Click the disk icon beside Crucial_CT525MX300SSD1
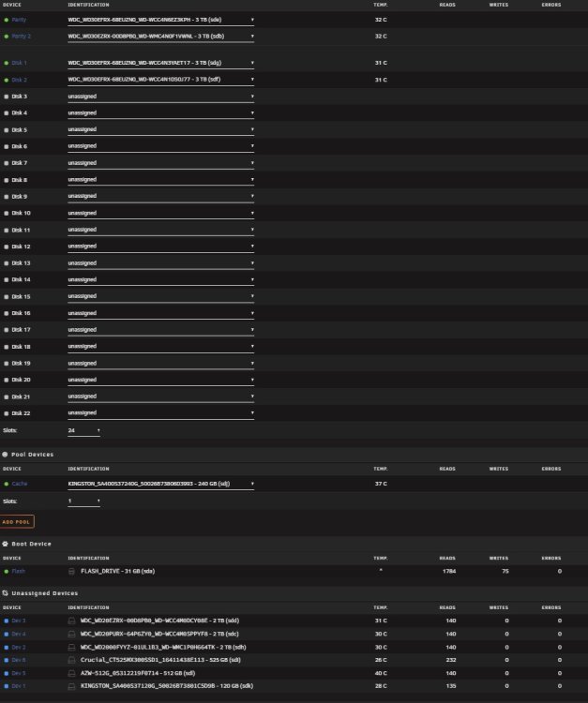 tap(71, 660)
